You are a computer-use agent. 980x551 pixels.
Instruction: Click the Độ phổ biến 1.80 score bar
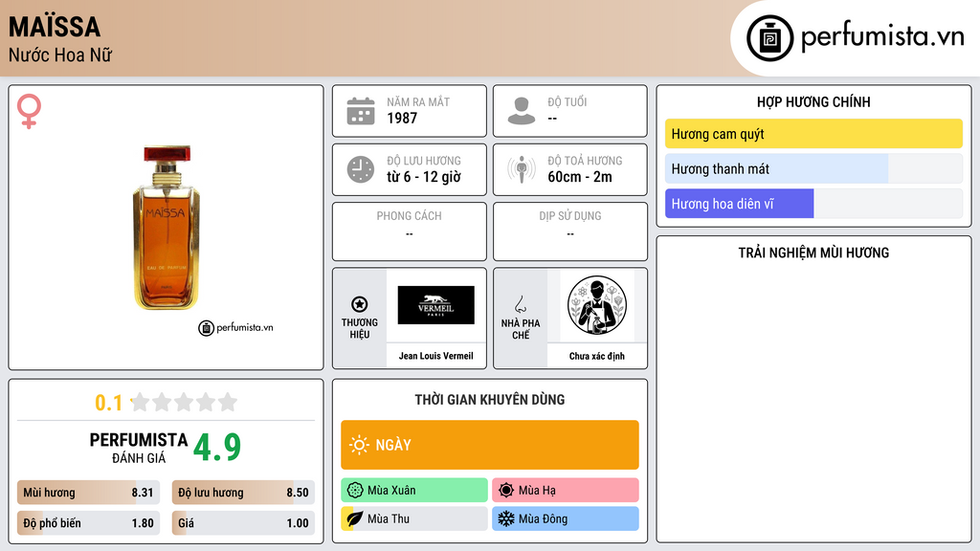tap(88, 523)
